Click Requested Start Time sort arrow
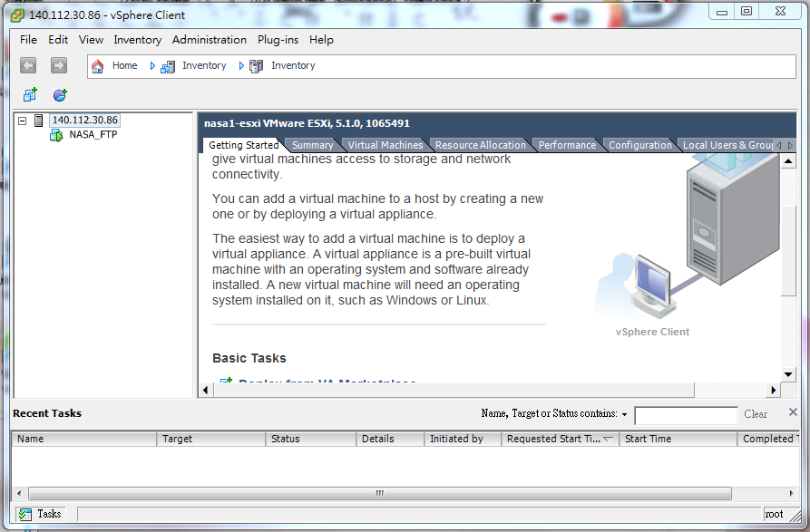The image size is (810, 532). click(608, 440)
